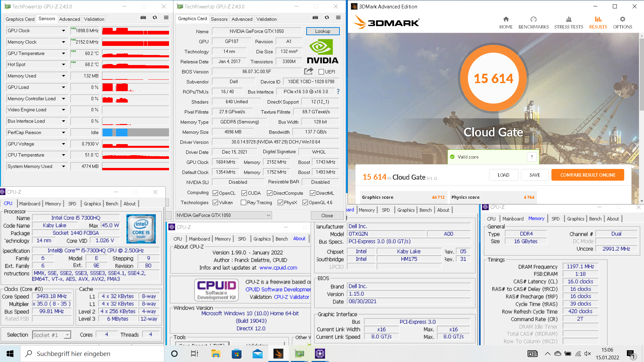
Task: Expand the GPU Clock sensor dropdown
Action: point(63,31)
